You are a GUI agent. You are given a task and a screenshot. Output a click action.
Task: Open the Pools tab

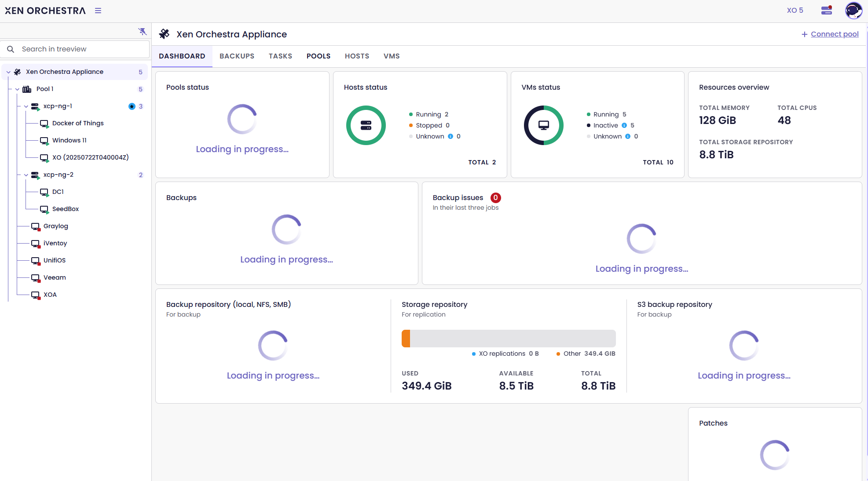(x=319, y=56)
